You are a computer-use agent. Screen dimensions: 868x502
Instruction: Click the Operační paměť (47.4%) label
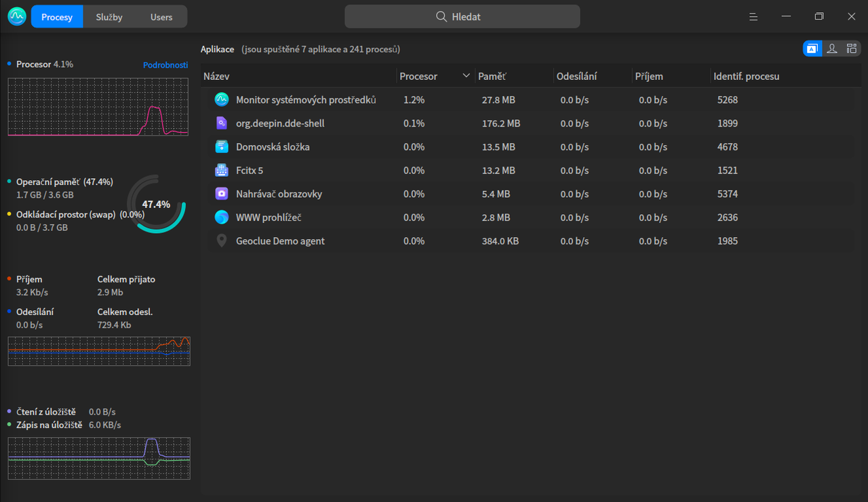64,182
